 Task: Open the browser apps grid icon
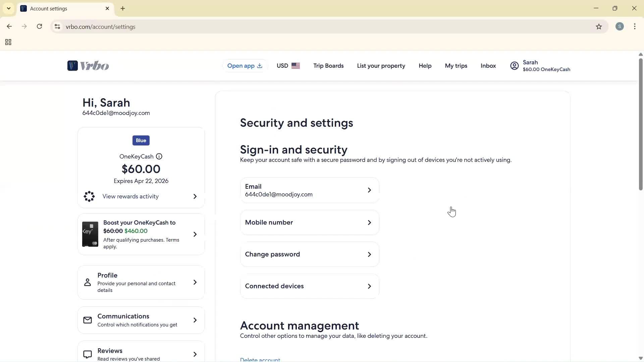(8, 42)
